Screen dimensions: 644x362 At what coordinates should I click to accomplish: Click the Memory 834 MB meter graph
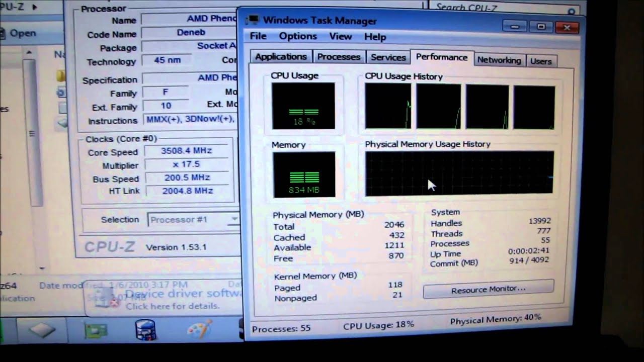click(x=304, y=174)
